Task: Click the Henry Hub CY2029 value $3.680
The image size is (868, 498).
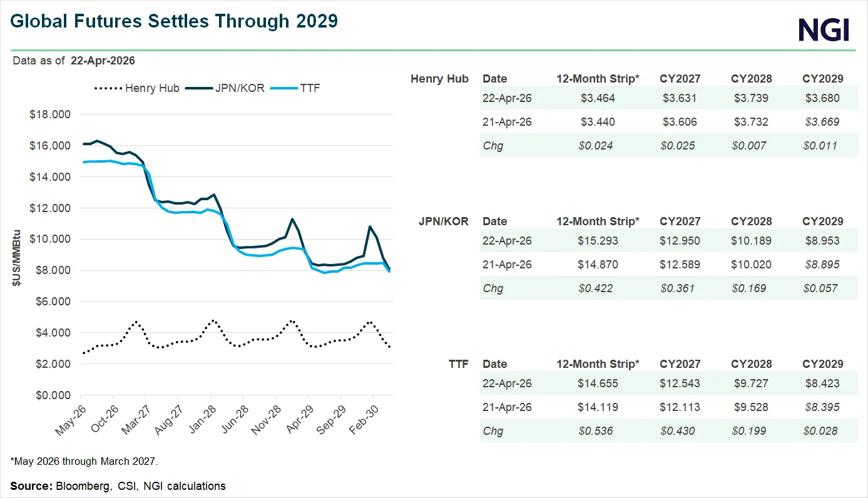Action: (x=822, y=98)
